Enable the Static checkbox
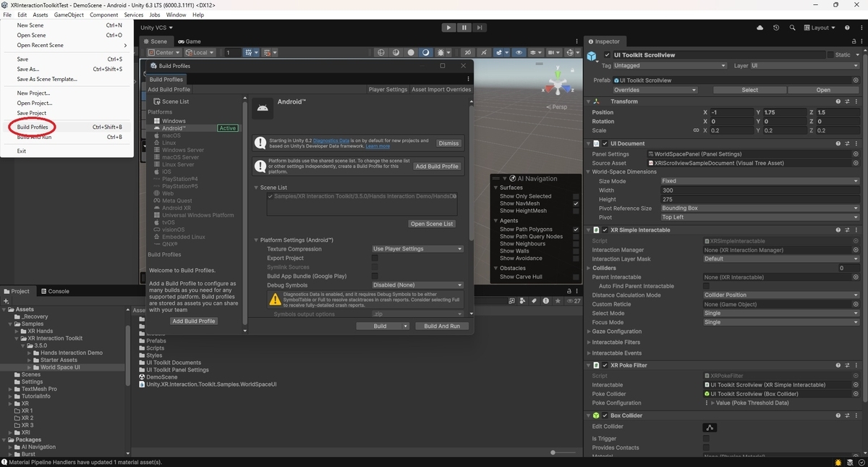This screenshot has height=467, width=868. coord(830,55)
